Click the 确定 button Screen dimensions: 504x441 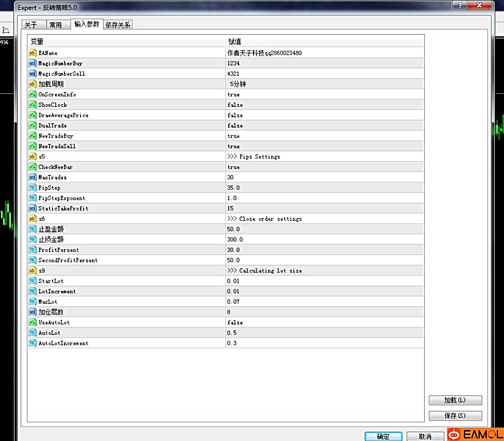[383, 436]
